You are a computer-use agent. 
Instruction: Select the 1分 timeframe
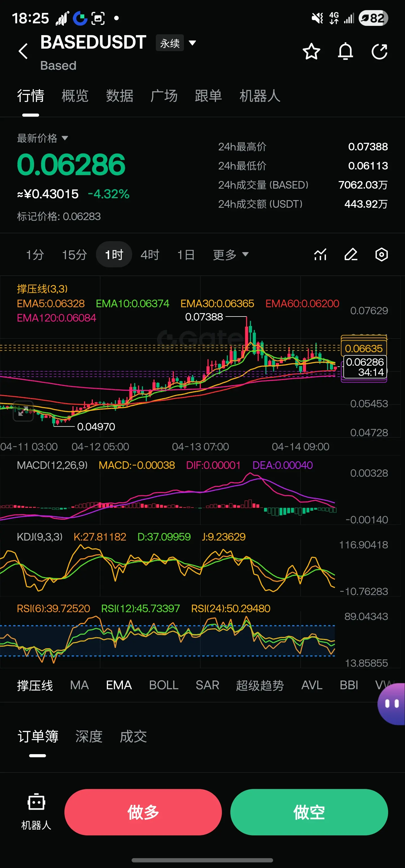pyautogui.click(x=35, y=255)
